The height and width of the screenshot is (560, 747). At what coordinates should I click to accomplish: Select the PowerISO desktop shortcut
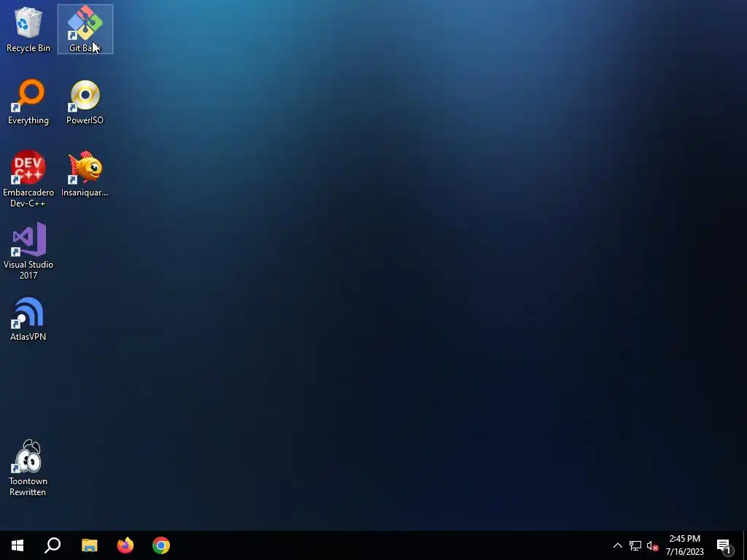point(85,102)
